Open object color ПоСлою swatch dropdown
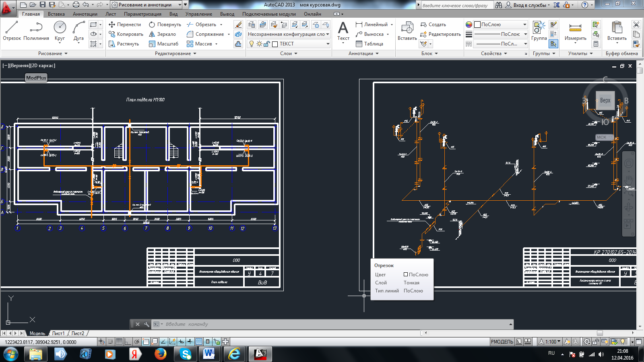The width and height of the screenshot is (644, 362). pos(501,25)
